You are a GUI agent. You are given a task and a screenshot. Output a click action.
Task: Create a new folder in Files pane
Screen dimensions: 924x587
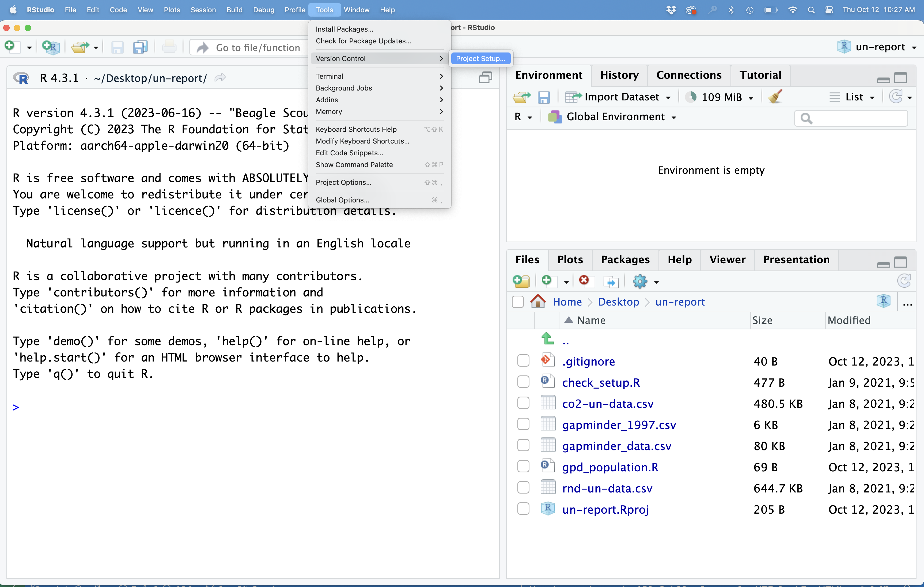pos(521,281)
